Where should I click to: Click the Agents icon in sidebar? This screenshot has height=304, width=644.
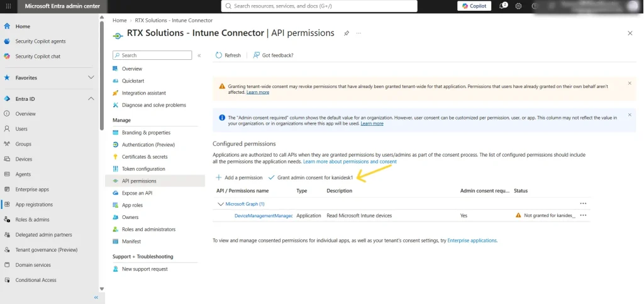(x=6, y=174)
